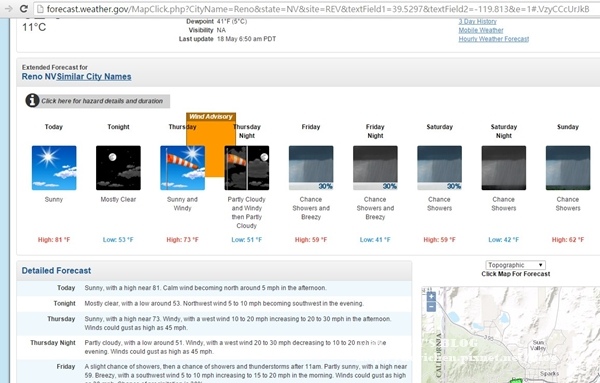Screen dimensions: 600x383
Task: Click the Friday row label in Detailed Forecast
Action: pos(66,367)
